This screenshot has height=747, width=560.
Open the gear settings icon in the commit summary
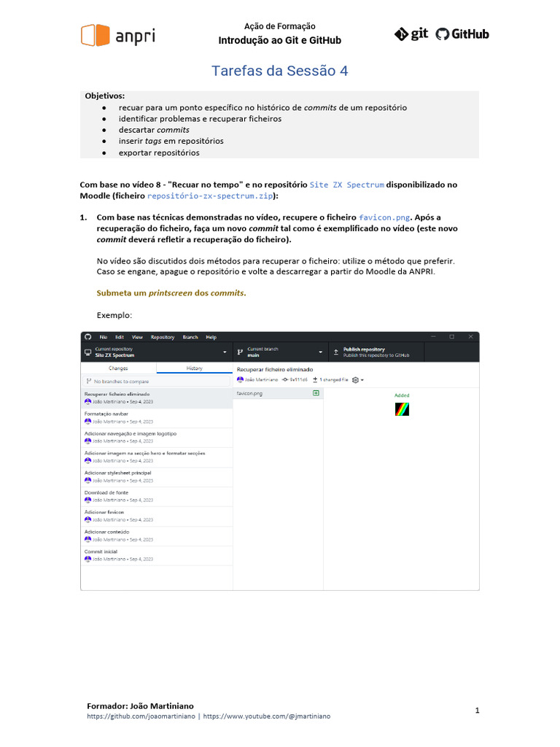tap(355, 379)
